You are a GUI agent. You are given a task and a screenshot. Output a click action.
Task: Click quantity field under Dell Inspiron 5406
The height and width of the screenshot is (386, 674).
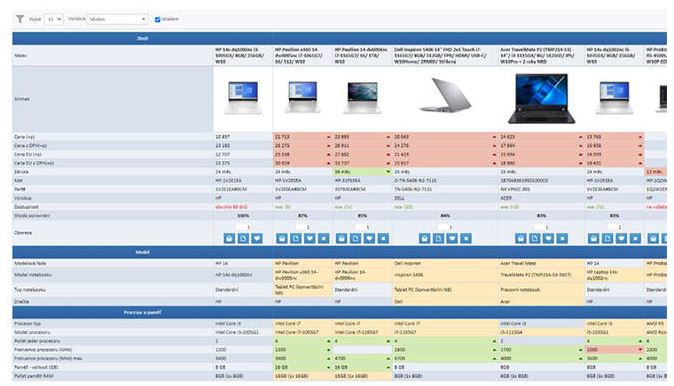click(445, 227)
